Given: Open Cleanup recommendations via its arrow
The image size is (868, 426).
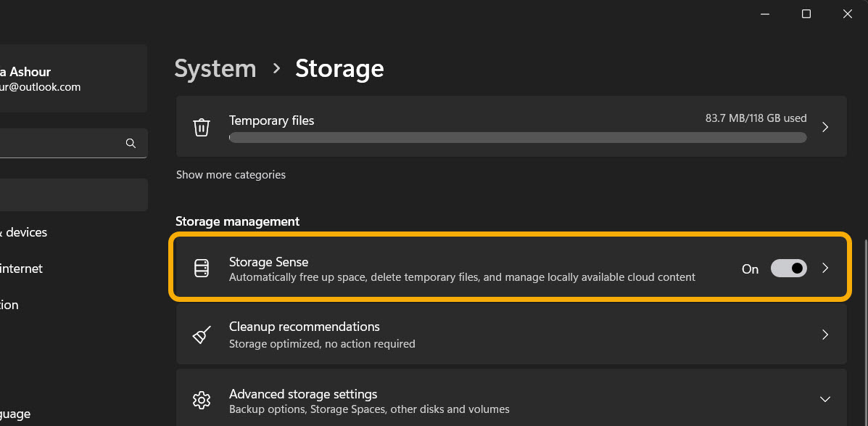Looking at the screenshot, I should (824, 335).
